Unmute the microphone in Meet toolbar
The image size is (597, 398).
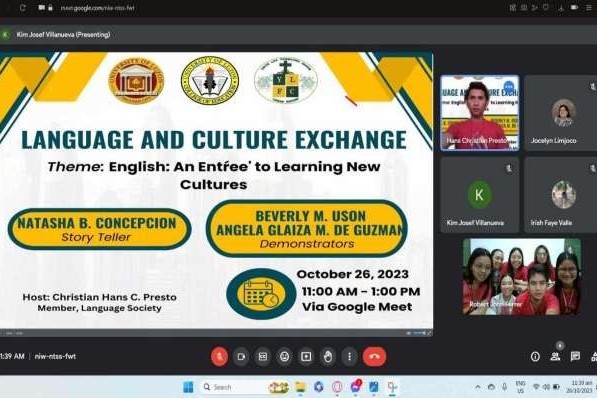219,356
